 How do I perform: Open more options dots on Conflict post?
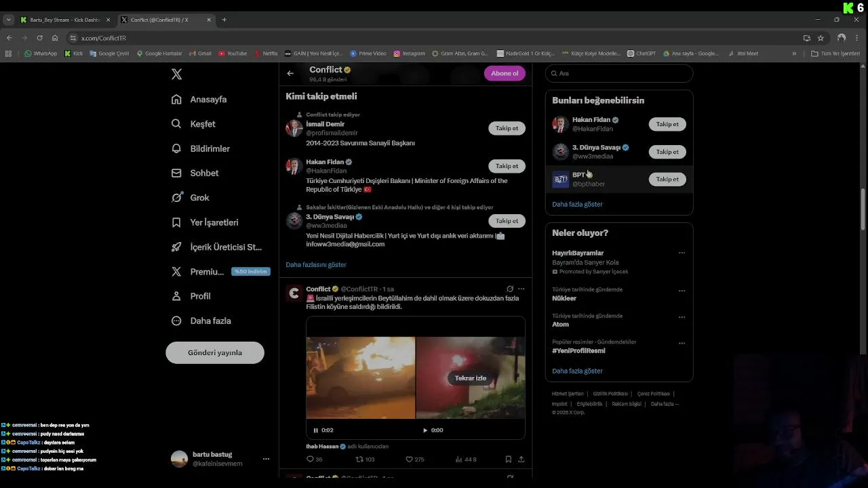click(x=521, y=289)
